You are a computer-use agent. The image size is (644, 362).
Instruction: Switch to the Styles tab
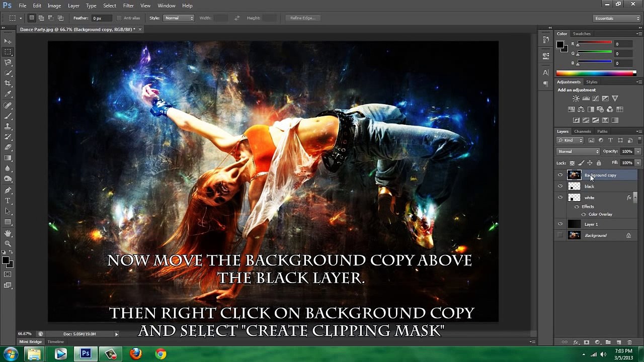click(x=592, y=82)
